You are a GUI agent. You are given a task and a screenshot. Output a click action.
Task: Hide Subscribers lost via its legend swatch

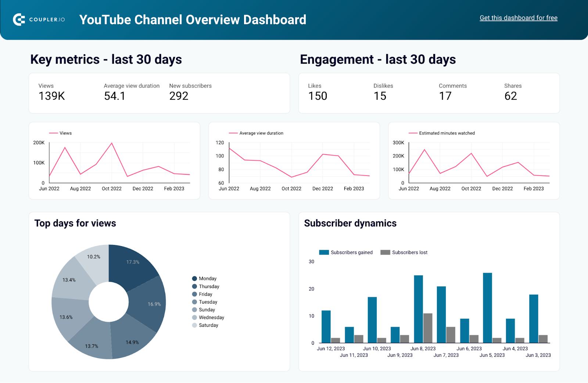click(385, 252)
